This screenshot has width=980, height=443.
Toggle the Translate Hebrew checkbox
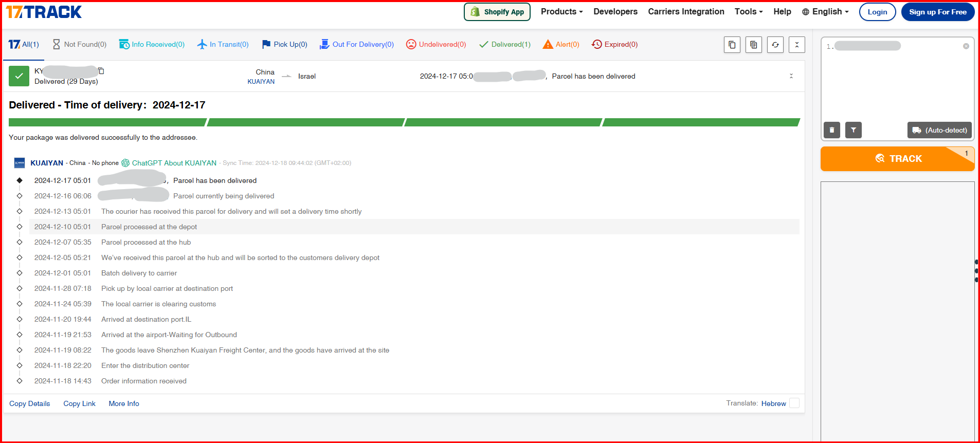794,403
